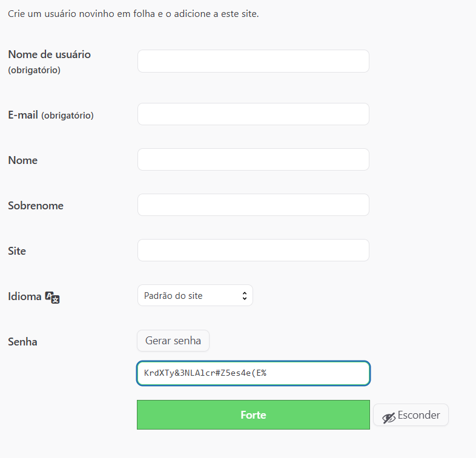The height and width of the screenshot is (458, 476).
Task: Click the 'Idioma' label text
Action: point(25,296)
